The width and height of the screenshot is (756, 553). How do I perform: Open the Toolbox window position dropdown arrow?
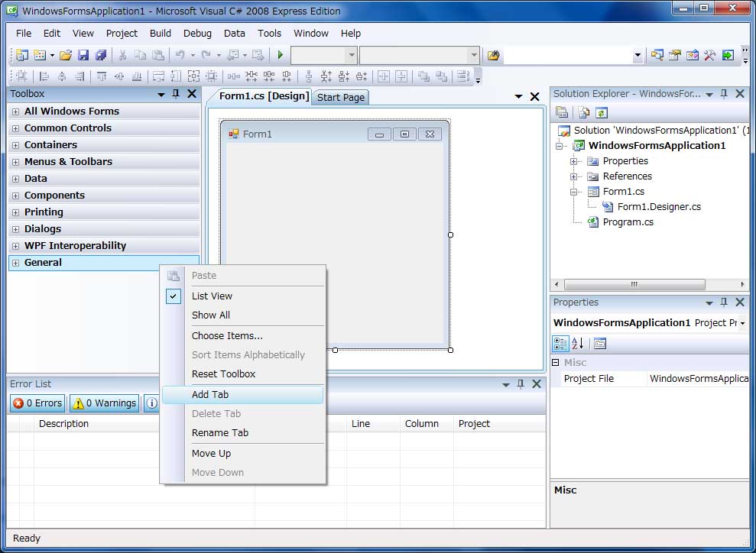coord(161,95)
